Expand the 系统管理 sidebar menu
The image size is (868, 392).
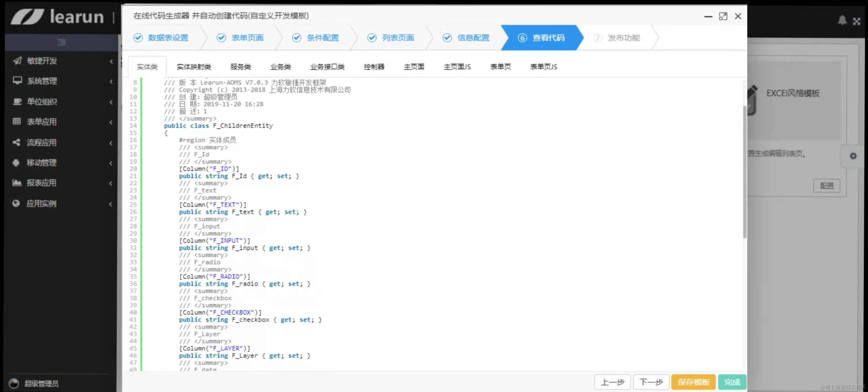tap(111, 81)
